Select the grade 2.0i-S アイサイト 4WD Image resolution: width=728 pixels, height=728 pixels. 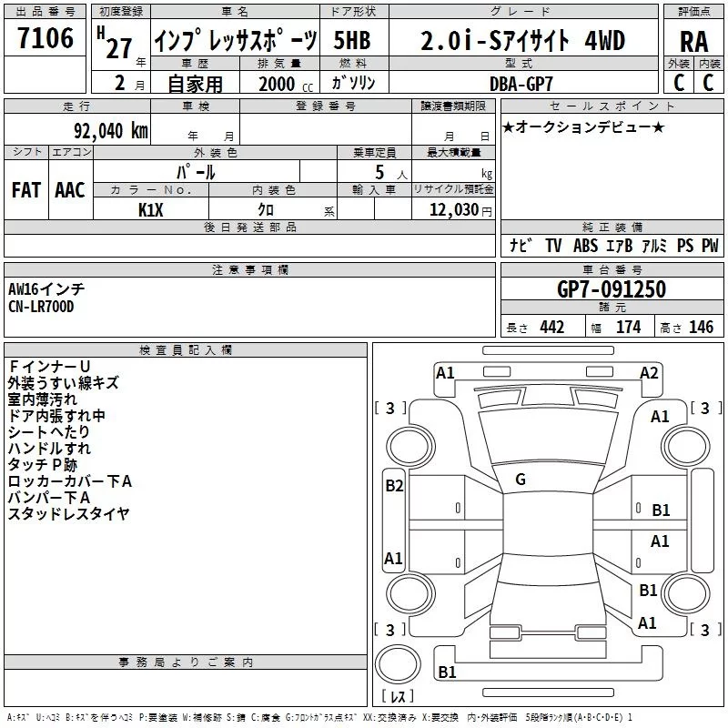522,41
